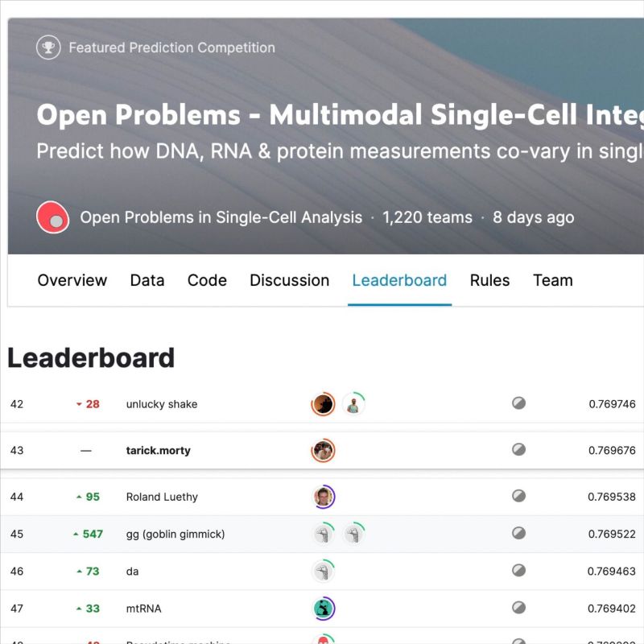The width and height of the screenshot is (644, 644).
Task: Go to the Code tab
Action: pos(207,280)
